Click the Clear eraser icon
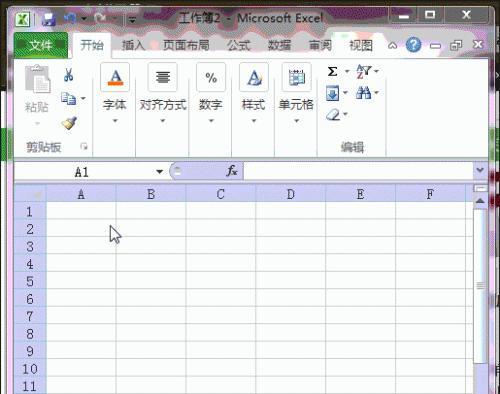The height and width of the screenshot is (394, 500). (333, 115)
